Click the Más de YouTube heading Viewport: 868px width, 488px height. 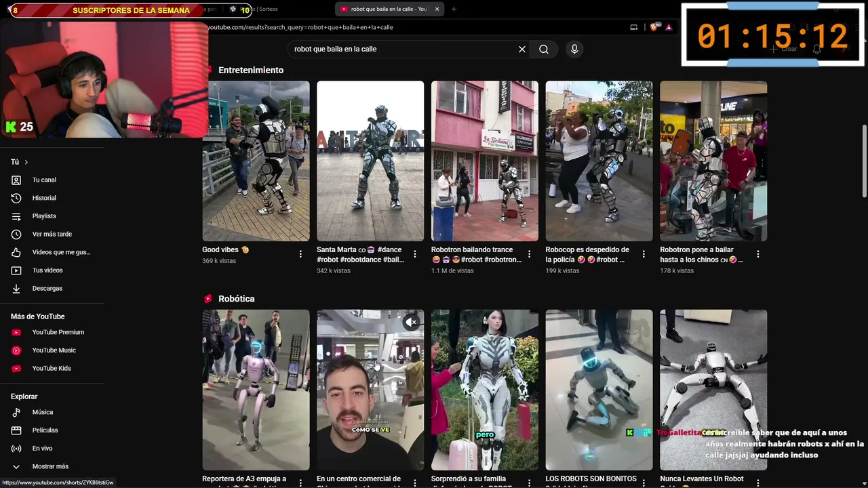(x=38, y=317)
